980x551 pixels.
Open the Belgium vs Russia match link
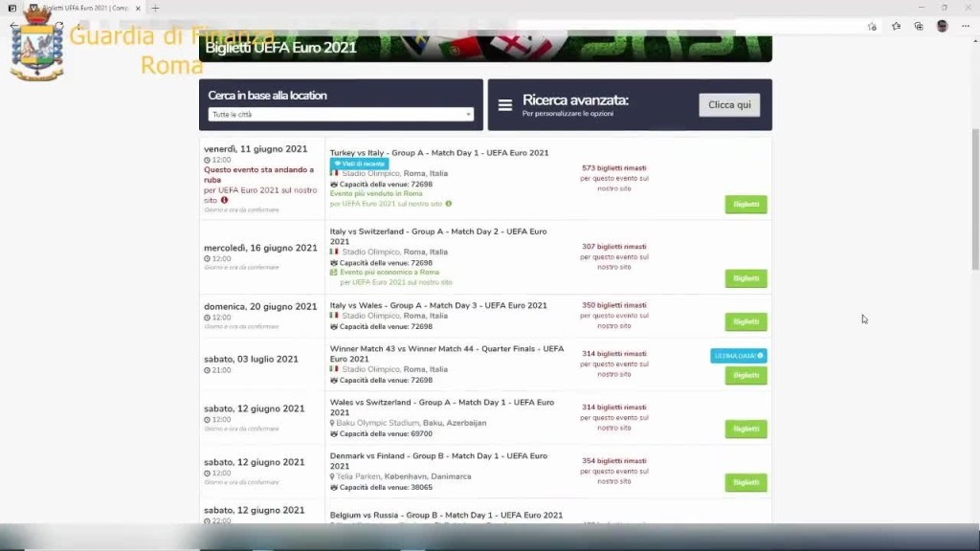point(446,515)
